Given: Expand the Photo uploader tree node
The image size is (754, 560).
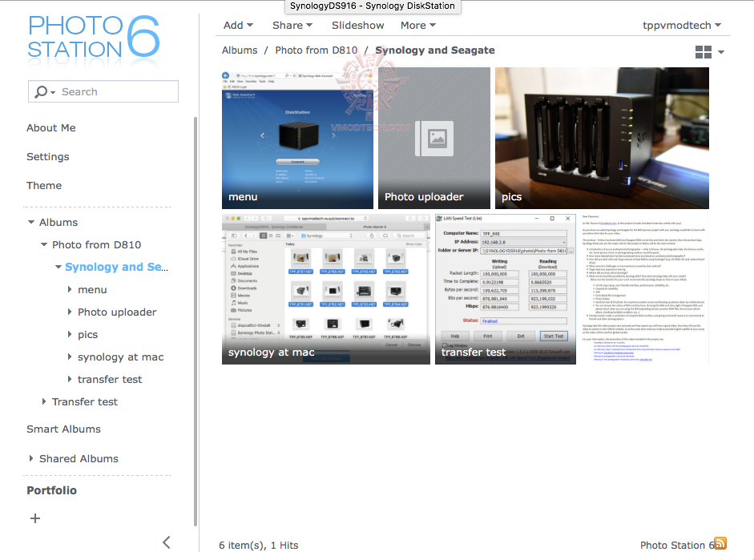Looking at the screenshot, I should 69,312.
